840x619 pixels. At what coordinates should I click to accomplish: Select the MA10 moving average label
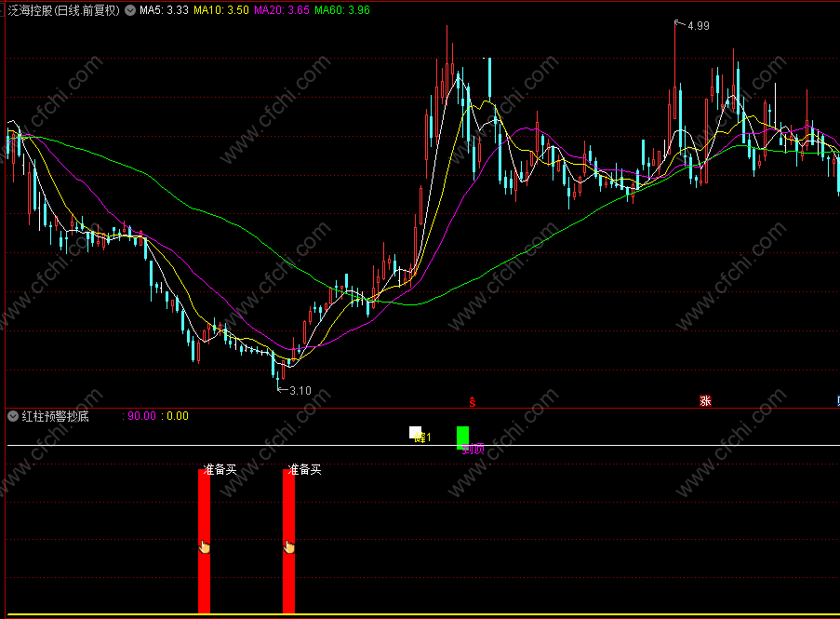click(221, 10)
